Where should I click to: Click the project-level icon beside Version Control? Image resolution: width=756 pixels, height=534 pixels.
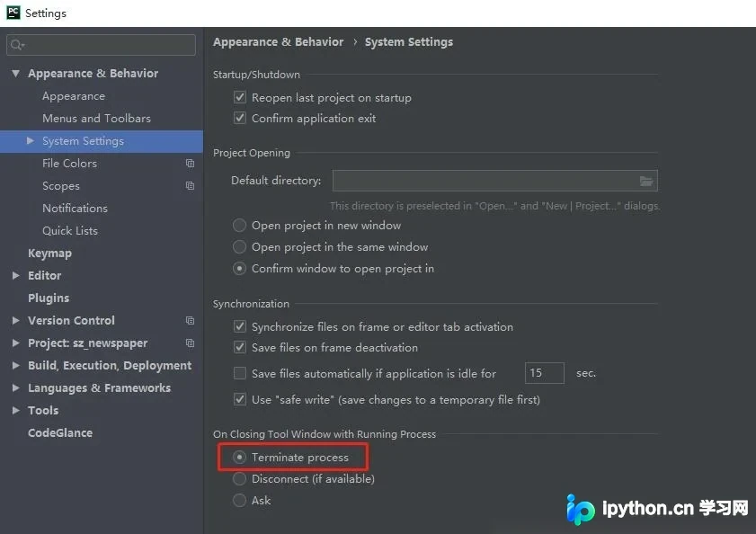point(190,320)
